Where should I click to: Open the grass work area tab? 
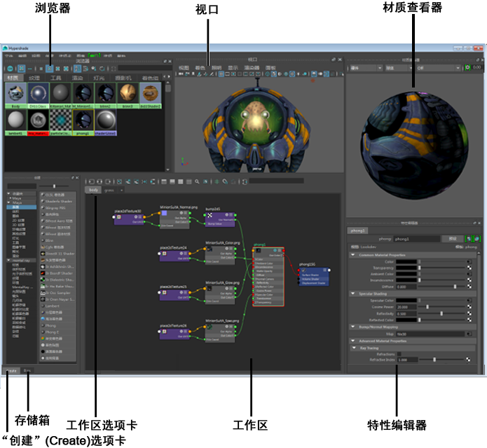point(109,190)
